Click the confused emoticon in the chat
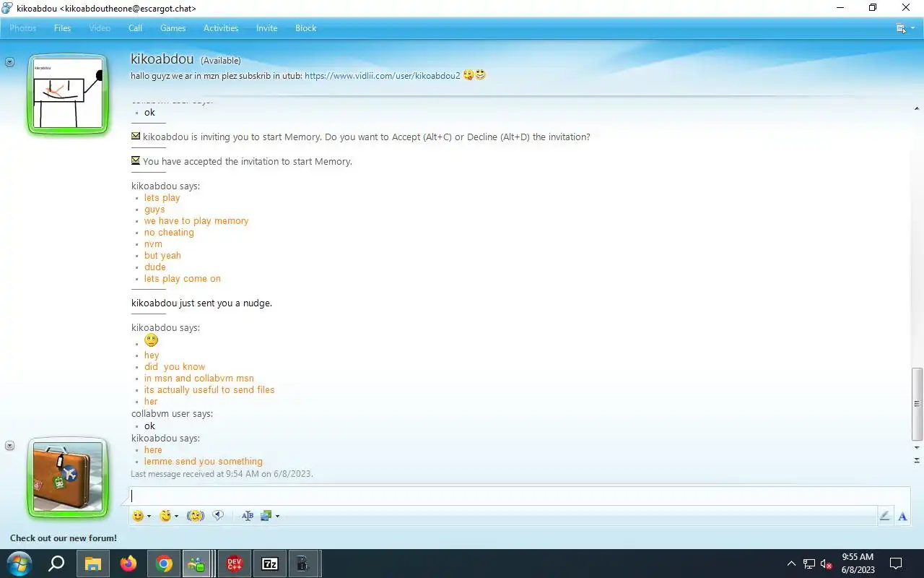This screenshot has width=924, height=578. [x=151, y=340]
